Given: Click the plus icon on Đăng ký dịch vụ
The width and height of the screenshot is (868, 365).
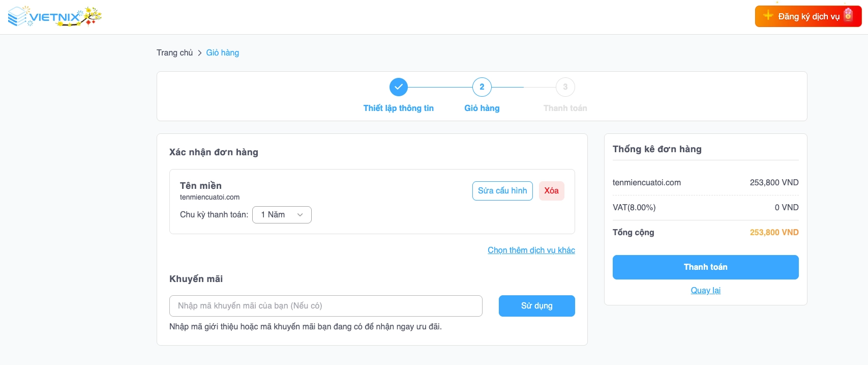Looking at the screenshot, I should [x=768, y=16].
